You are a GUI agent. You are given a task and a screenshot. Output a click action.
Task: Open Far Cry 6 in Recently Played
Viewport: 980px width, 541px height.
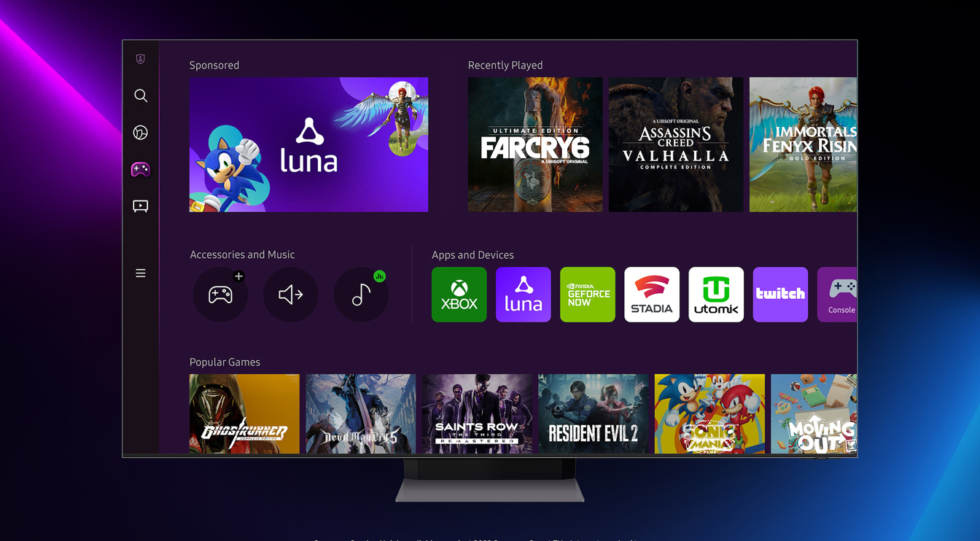(x=535, y=144)
